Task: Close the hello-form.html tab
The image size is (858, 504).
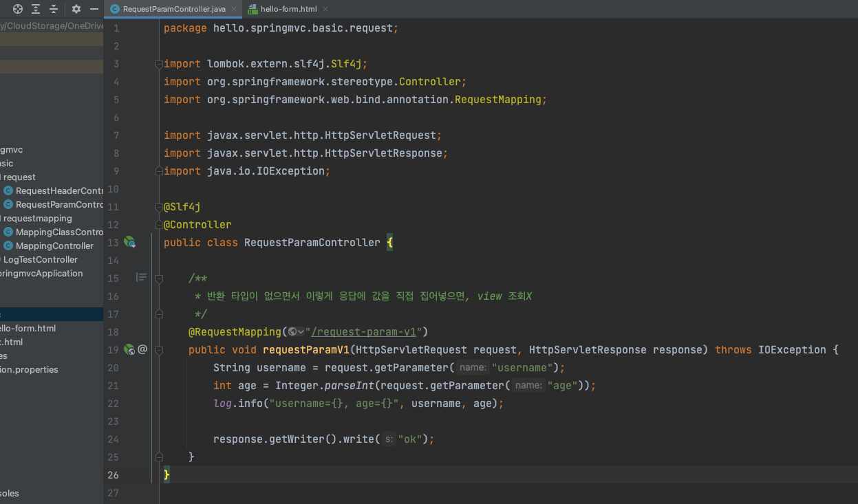Action: (x=325, y=9)
